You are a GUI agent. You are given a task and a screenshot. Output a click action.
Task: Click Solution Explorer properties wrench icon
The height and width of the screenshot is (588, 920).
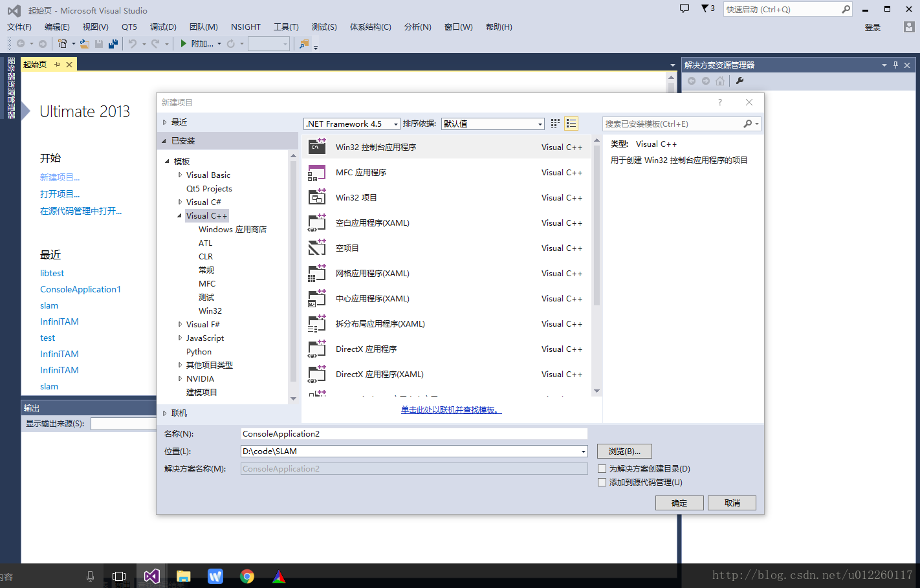coord(739,81)
